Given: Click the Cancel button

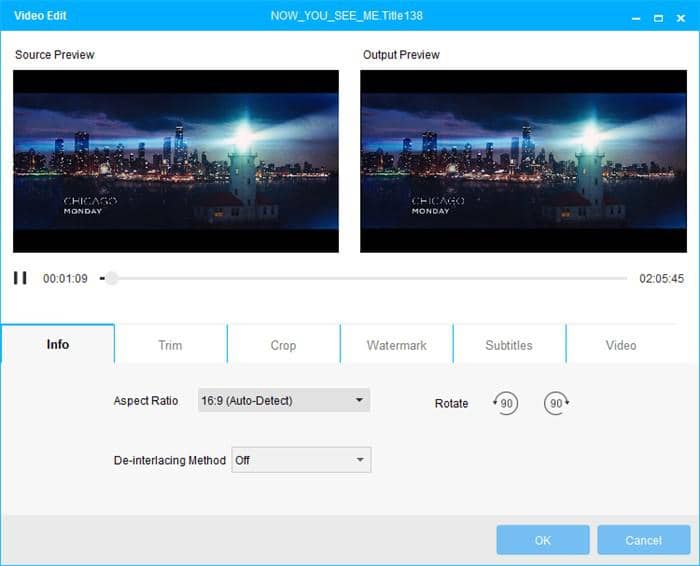Looking at the screenshot, I should [x=643, y=540].
